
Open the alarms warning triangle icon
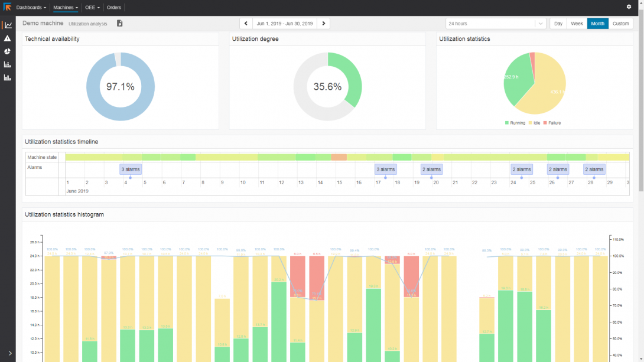point(8,38)
